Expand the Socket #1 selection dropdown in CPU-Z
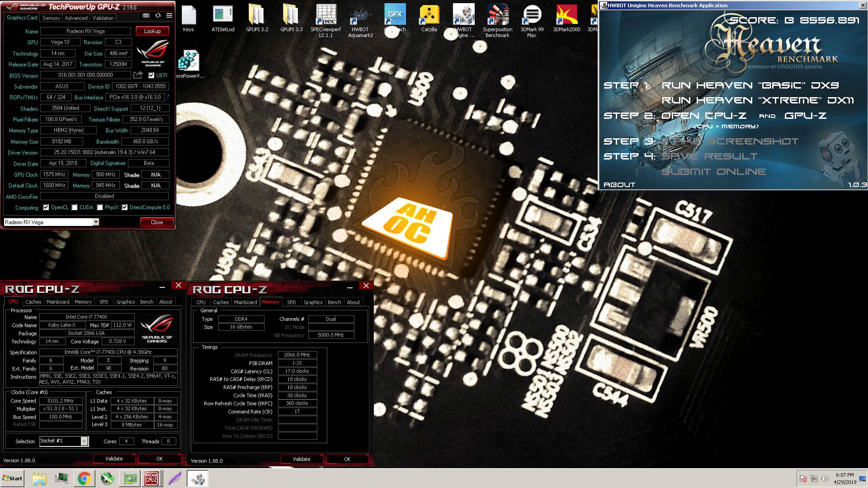868x488 pixels. pos(84,441)
